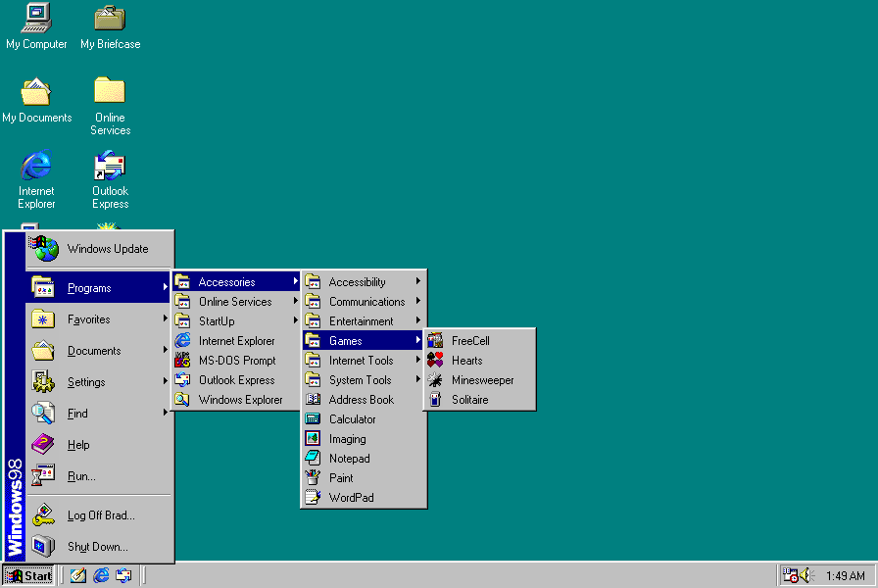Click the volume speaker tray icon
This screenshot has height=588, width=878.
point(806,575)
